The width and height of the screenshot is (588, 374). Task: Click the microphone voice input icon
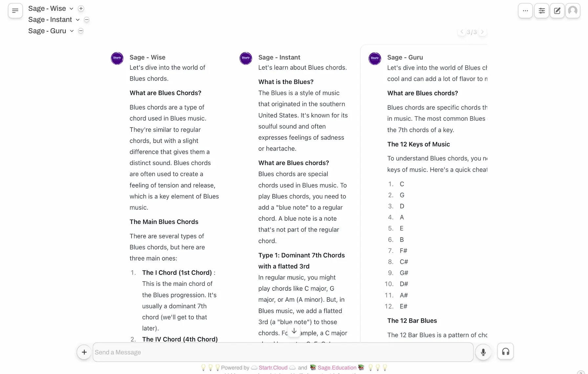(x=483, y=352)
